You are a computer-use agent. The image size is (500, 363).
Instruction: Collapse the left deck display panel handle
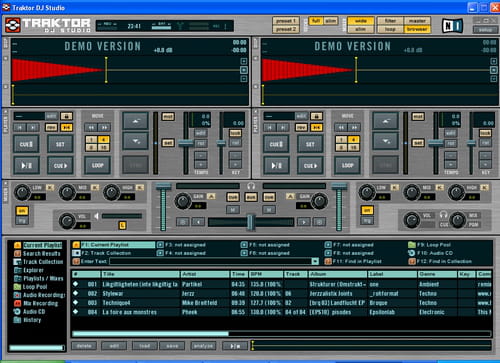(5, 43)
